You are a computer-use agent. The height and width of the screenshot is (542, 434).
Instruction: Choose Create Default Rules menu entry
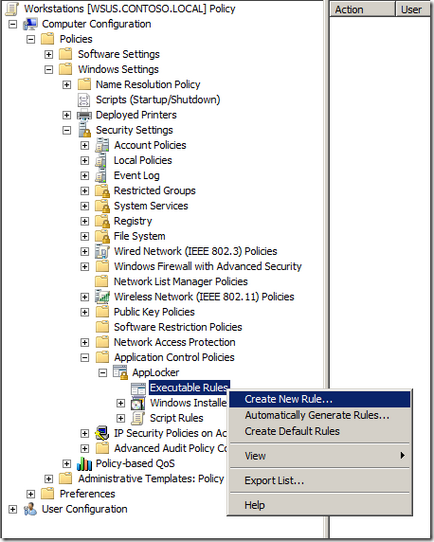click(x=320, y=431)
